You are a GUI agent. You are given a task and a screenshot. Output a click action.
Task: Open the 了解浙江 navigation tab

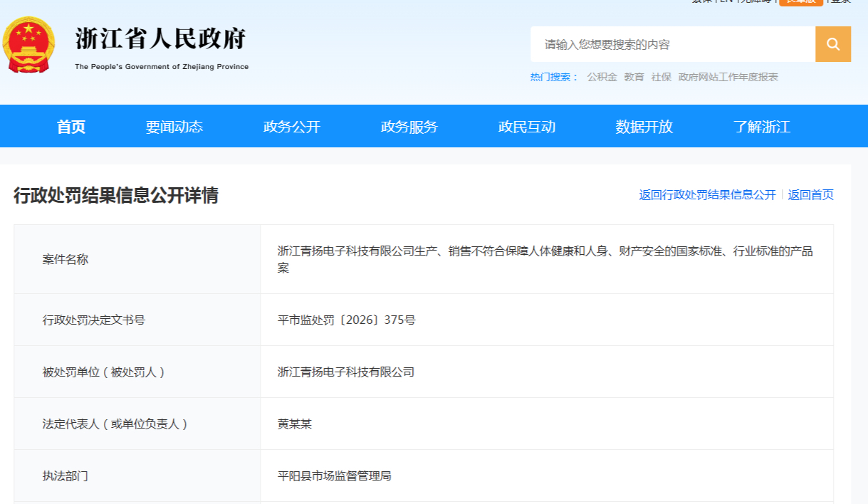tap(762, 127)
